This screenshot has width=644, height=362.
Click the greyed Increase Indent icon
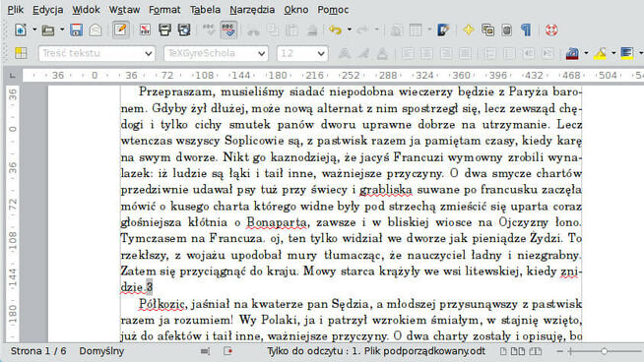[547, 53]
